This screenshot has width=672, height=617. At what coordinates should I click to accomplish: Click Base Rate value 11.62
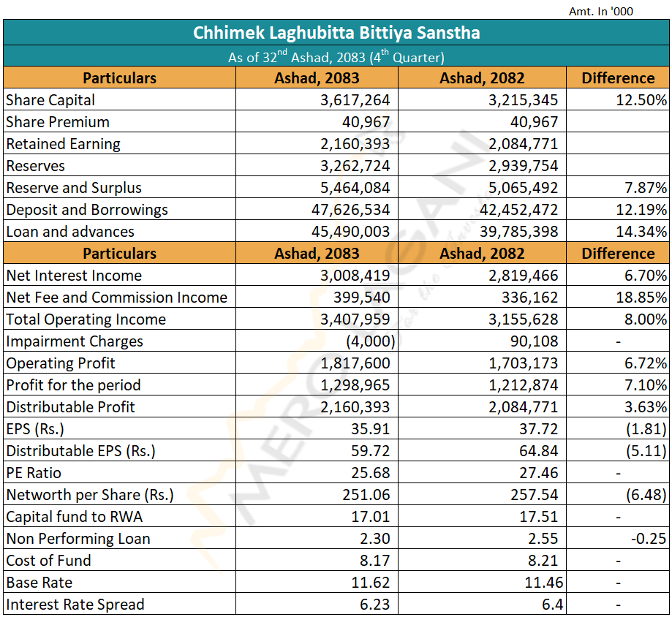[x=370, y=583]
